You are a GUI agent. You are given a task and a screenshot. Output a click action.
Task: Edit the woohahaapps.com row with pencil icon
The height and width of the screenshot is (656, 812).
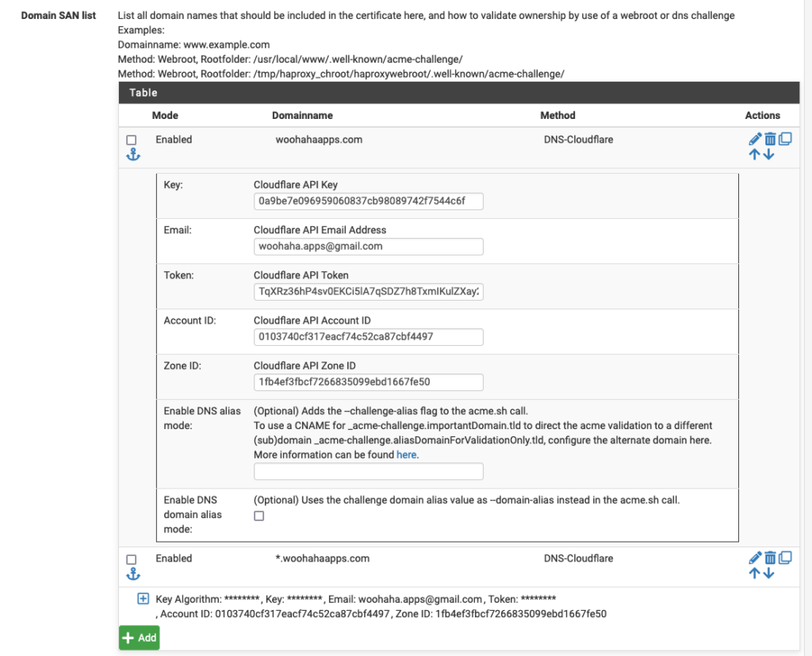tap(755, 139)
